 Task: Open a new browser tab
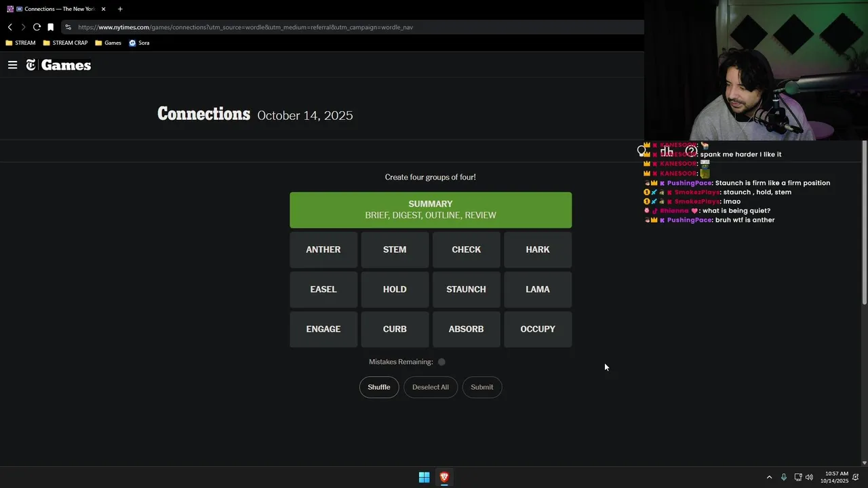[x=120, y=9]
